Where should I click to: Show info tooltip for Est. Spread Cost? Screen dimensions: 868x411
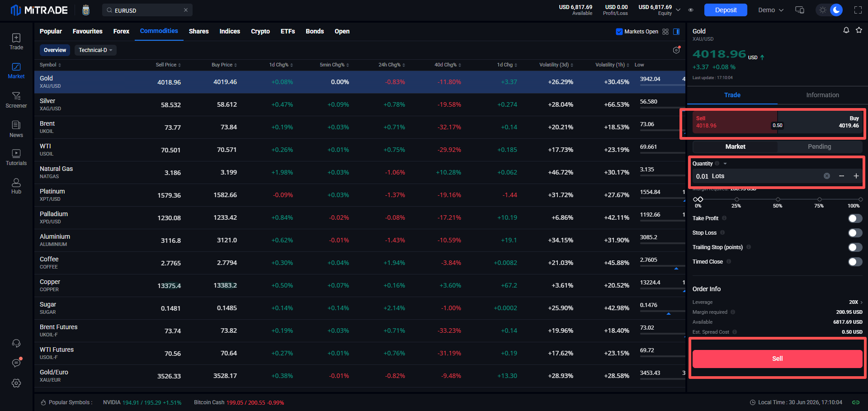[x=735, y=332]
